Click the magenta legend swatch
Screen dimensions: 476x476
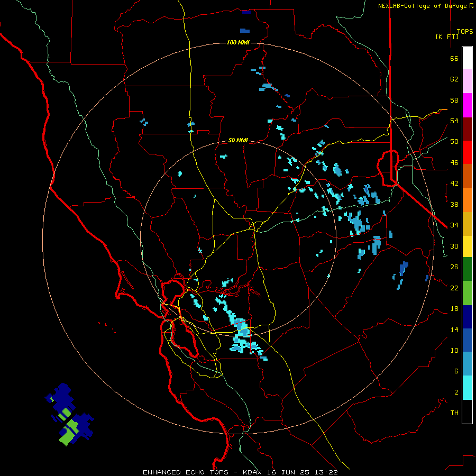point(467,105)
